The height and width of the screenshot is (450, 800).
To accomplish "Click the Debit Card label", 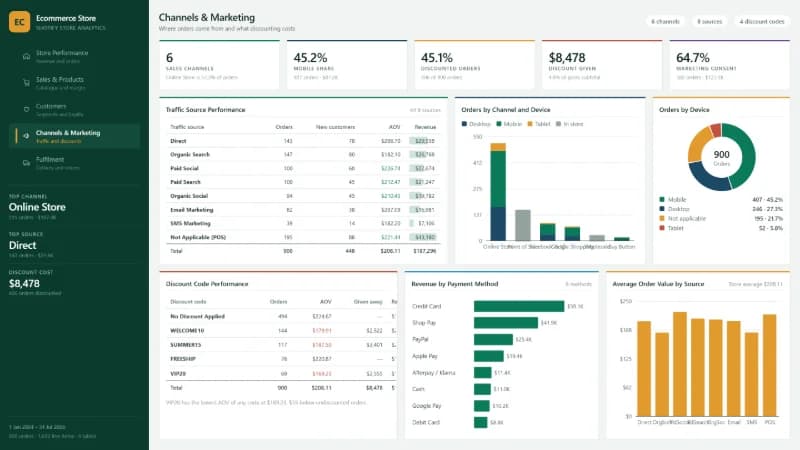I will 426,422.
